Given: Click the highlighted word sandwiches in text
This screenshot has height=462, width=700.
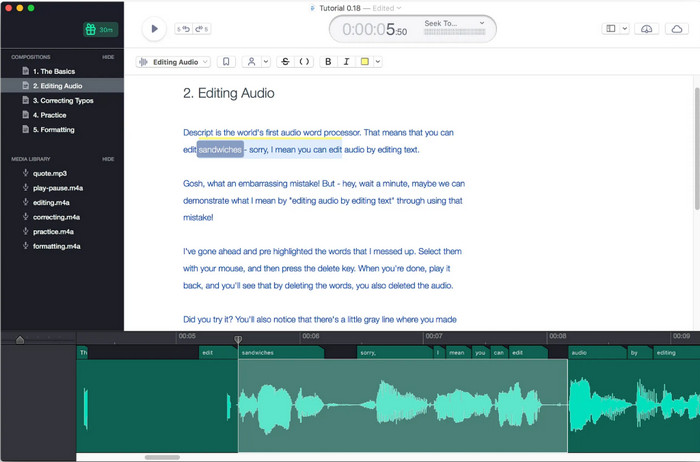Looking at the screenshot, I should click(220, 150).
